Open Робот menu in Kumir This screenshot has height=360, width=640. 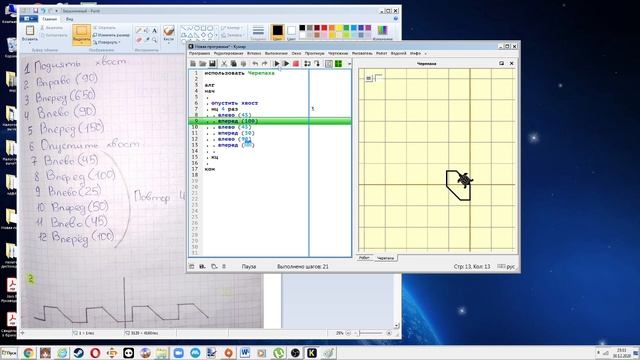[382, 53]
